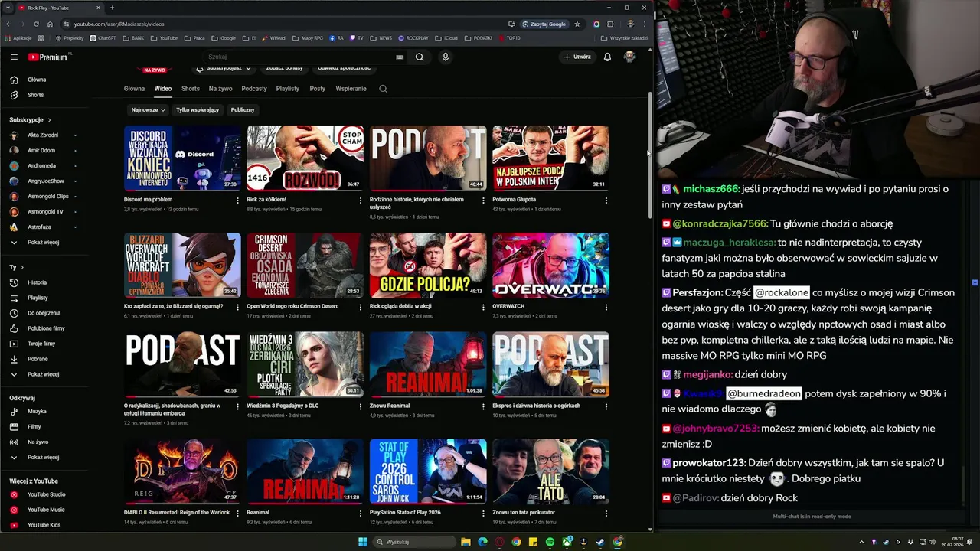Open the YouTube hamburger guide menu
This screenshot has width=980, height=551.
pos(14,57)
